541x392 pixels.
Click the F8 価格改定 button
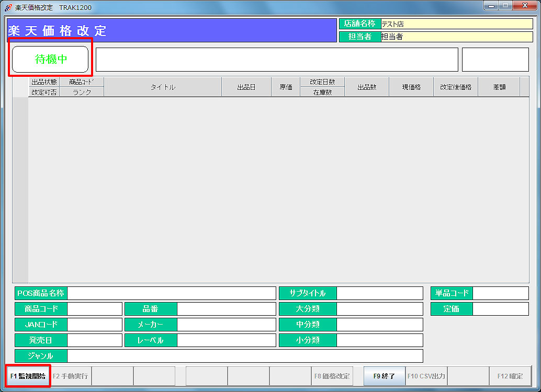tap(332, 376)
